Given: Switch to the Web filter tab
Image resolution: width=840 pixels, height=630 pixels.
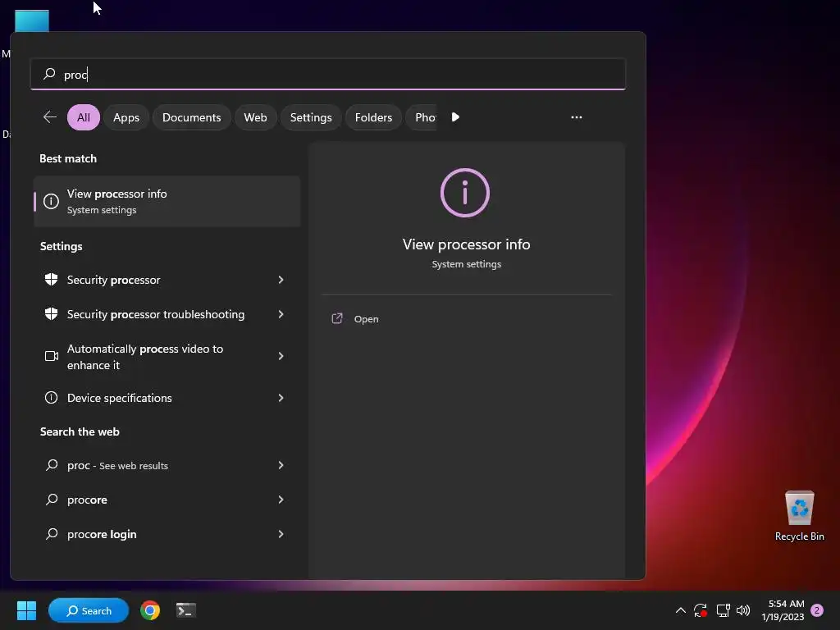Looking at the screenshot, I should pyautogui.click(x=256, y=117).
